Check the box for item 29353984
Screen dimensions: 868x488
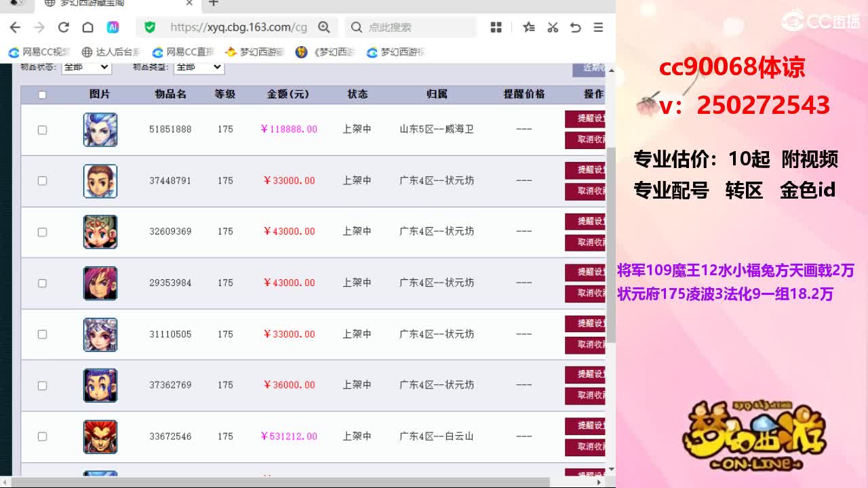click(x=42, y=283)
